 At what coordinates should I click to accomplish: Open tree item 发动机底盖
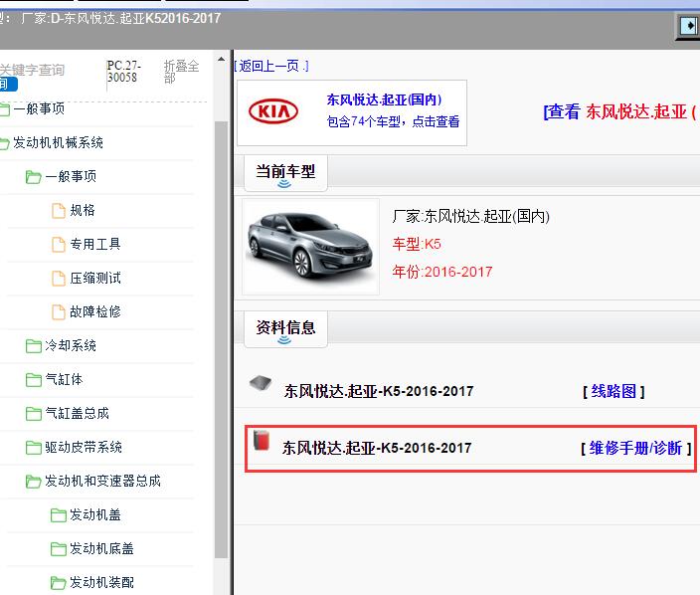pos(101,549)
